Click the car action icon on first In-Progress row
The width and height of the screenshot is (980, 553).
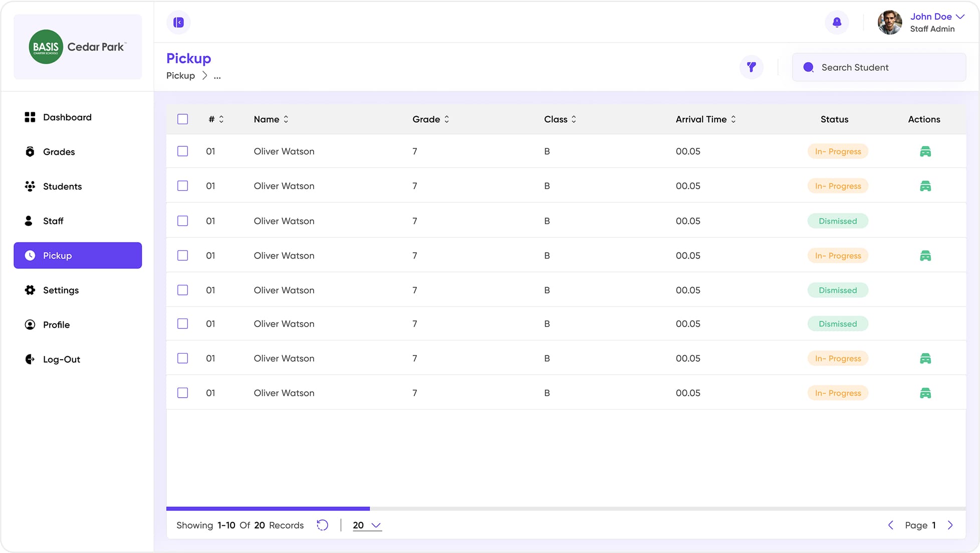926,151
